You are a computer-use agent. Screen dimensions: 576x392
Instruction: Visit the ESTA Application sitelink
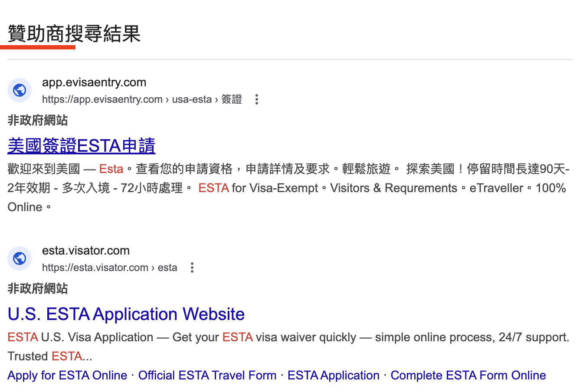tap(334, 375)
